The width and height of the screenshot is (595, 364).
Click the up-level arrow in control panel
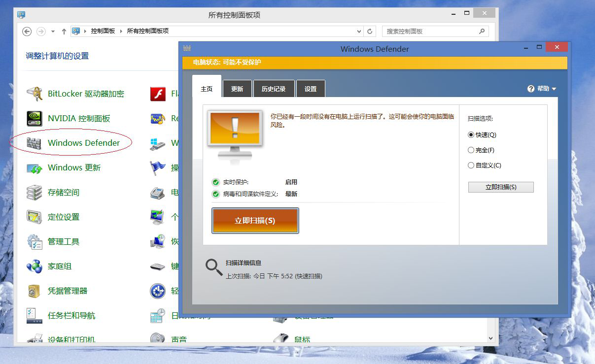pyautogui.click(x=64, y=31)
